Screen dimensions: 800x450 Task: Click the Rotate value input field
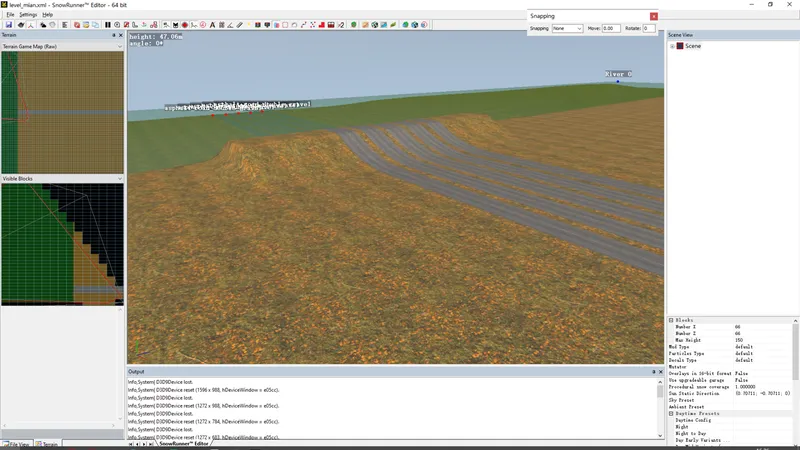(648, 29)
